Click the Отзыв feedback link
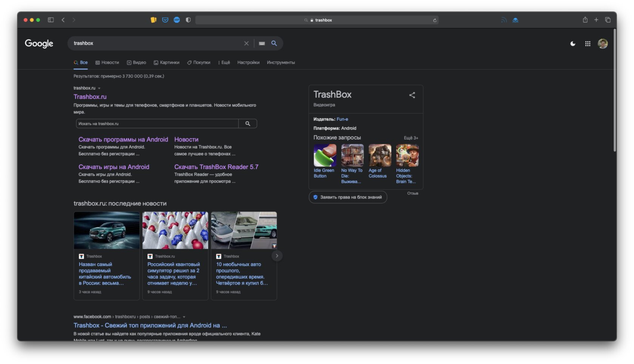Image resolution: width=634 pixels, height=364 pixels. [x=412, y=194]
